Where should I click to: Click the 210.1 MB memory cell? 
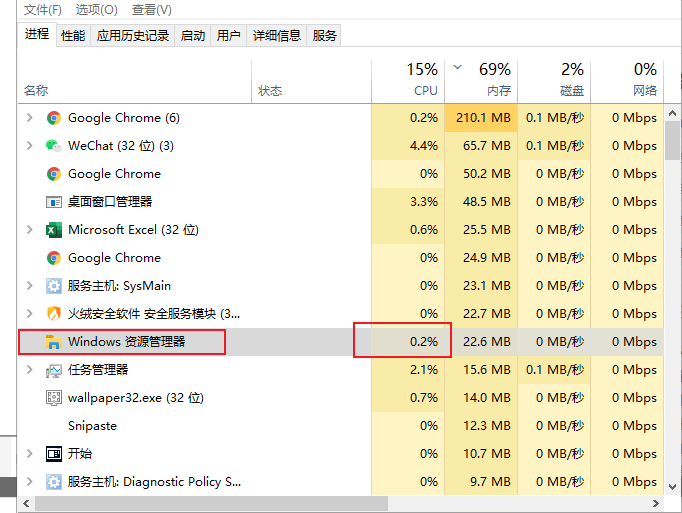(x=481, y=118)
